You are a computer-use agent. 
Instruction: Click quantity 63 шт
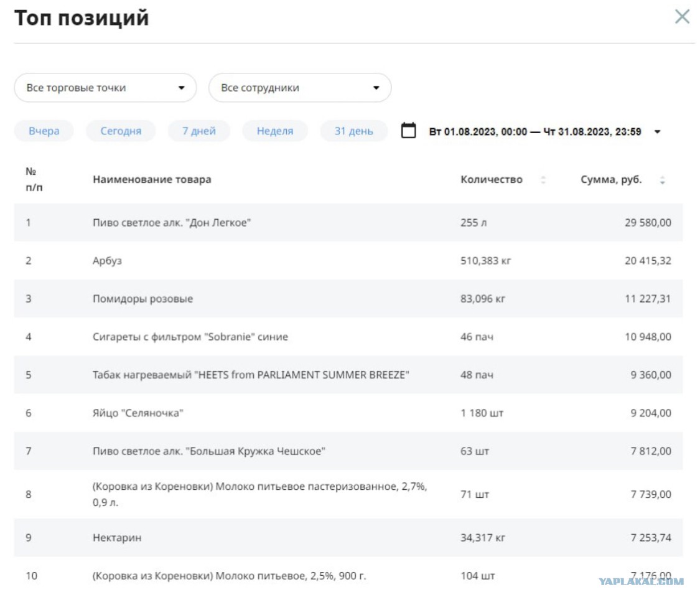click(x=475, y=451)
